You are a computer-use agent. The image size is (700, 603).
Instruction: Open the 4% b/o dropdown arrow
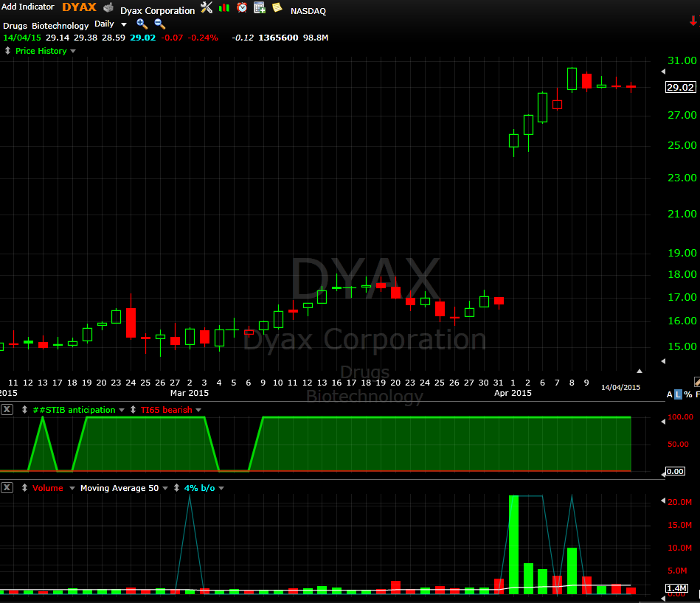click(221, 489)
